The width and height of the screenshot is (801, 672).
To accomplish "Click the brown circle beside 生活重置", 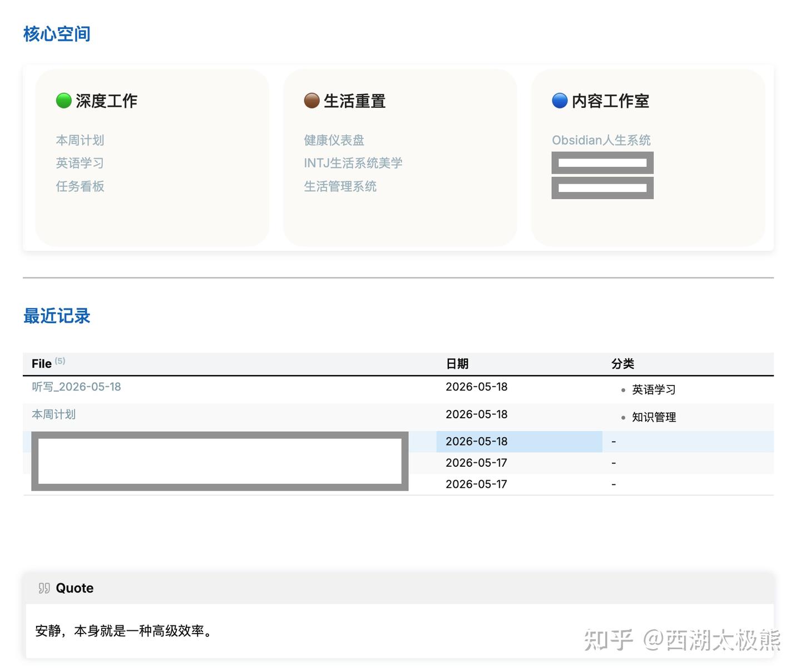I will click(x=312, y=101).
